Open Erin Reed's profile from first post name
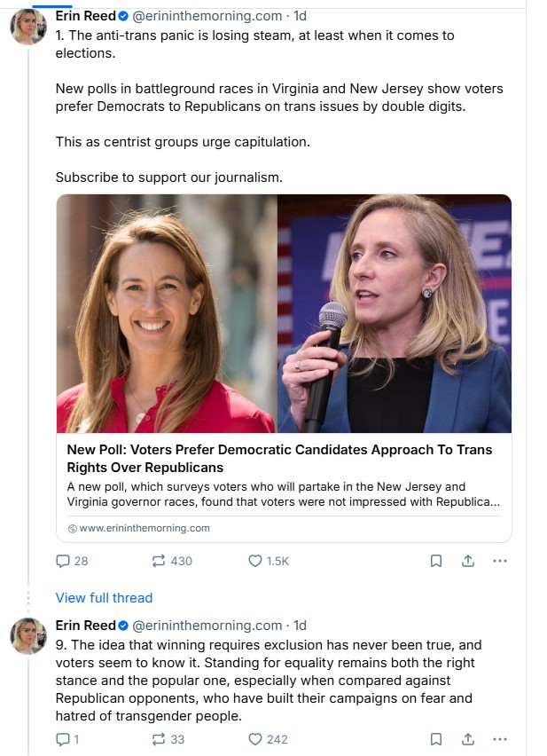Screen dimensions: 547x756 pyautogui.click(x=85, y=16)
